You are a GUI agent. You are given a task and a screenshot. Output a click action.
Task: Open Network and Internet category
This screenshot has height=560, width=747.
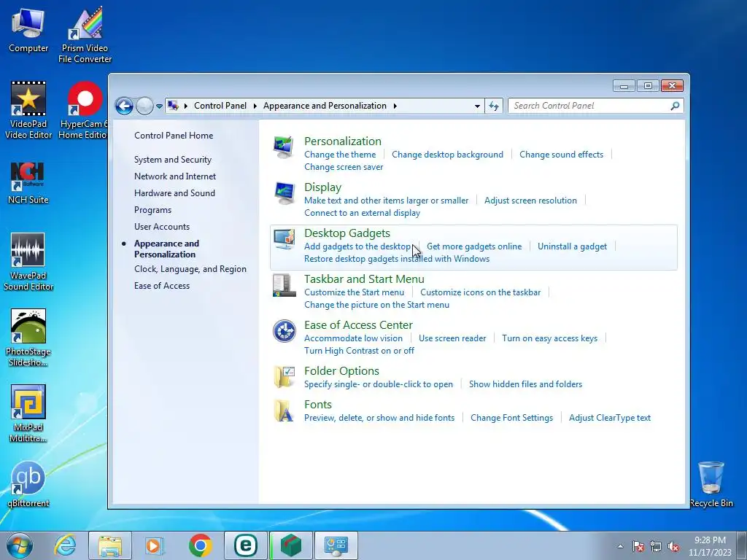(x=175, y=176)
